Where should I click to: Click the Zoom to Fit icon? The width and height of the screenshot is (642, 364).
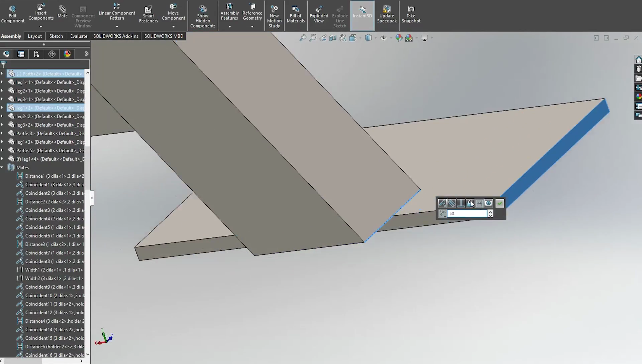click(x=302, y=38)
